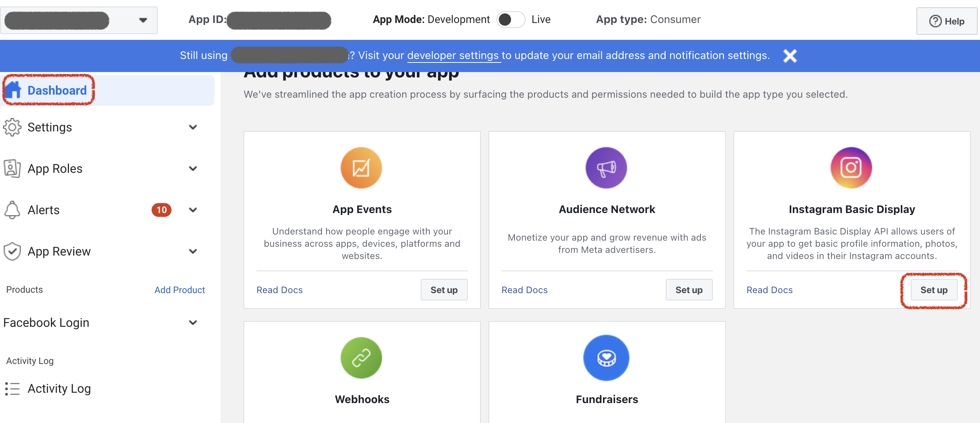Screen dimensions: 980x423
Task: Click the redacted App ID value
Action: pos(279,20)
